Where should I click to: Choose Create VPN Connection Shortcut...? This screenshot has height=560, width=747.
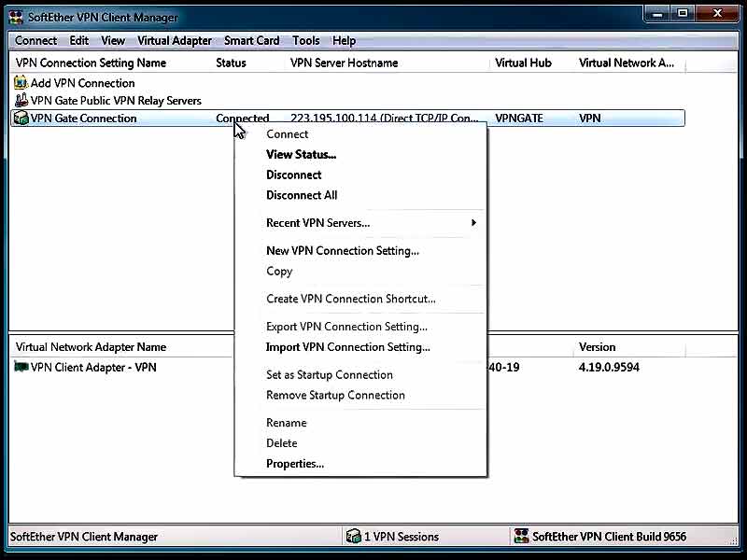click(x=351, y=299)
